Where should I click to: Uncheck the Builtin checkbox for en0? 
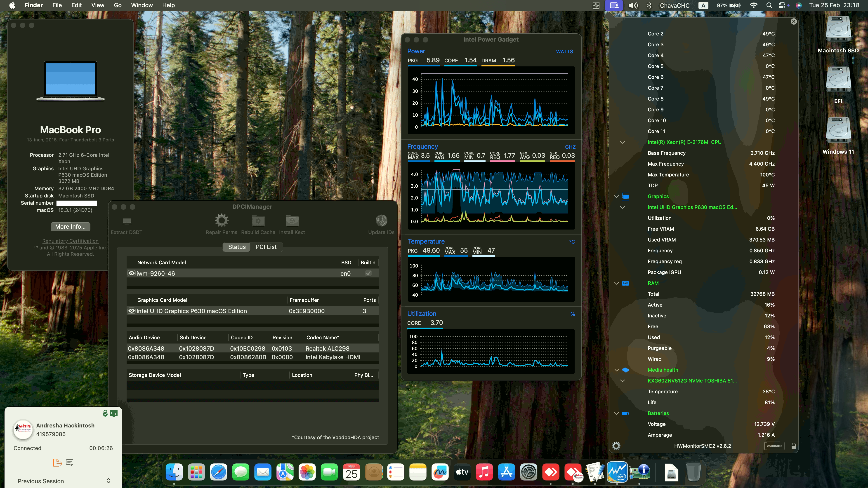368,273
